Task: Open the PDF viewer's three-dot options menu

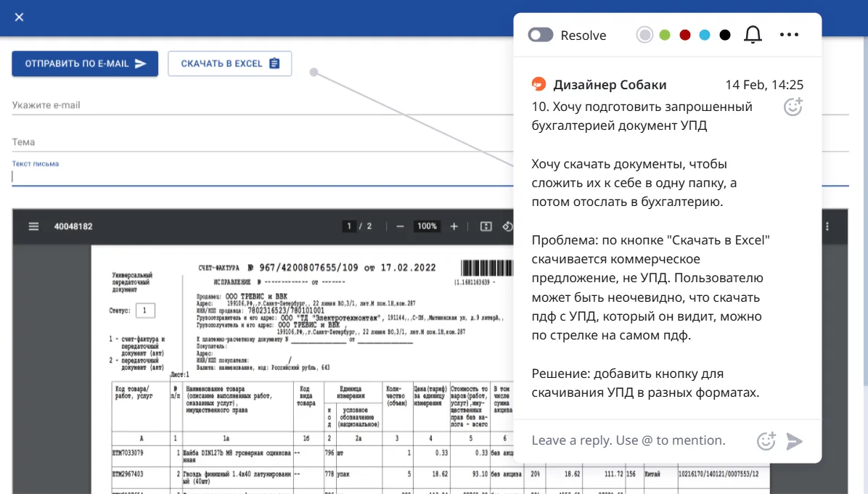Action: [x=826, y=226]
